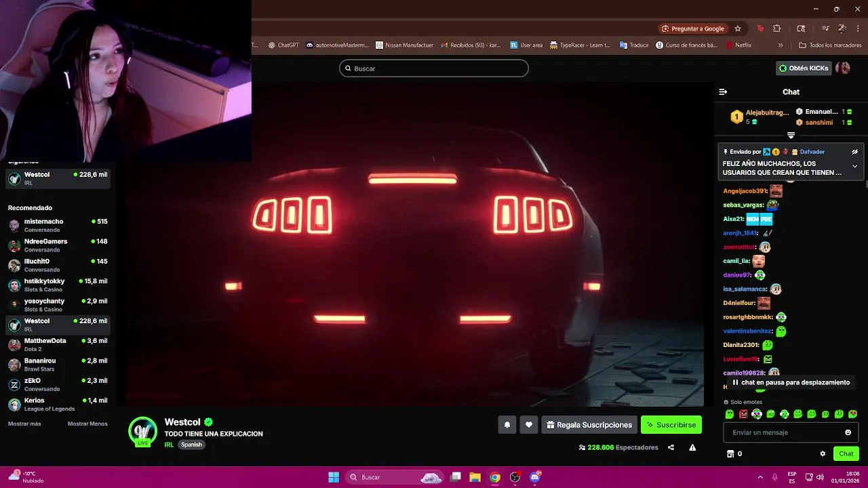
Task: Collapse the chat panel with the arrow icon
Action: pyautogui.click(x=723, y=92)
